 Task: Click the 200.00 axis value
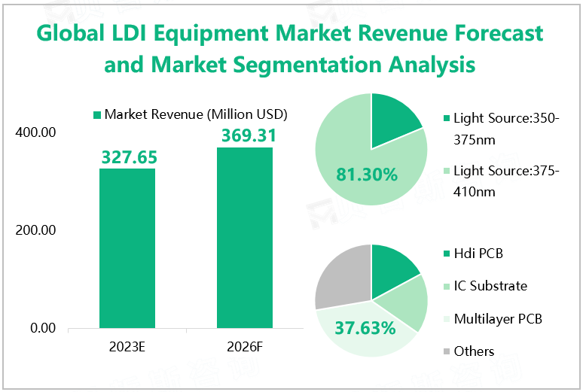(x=35, y=230)
